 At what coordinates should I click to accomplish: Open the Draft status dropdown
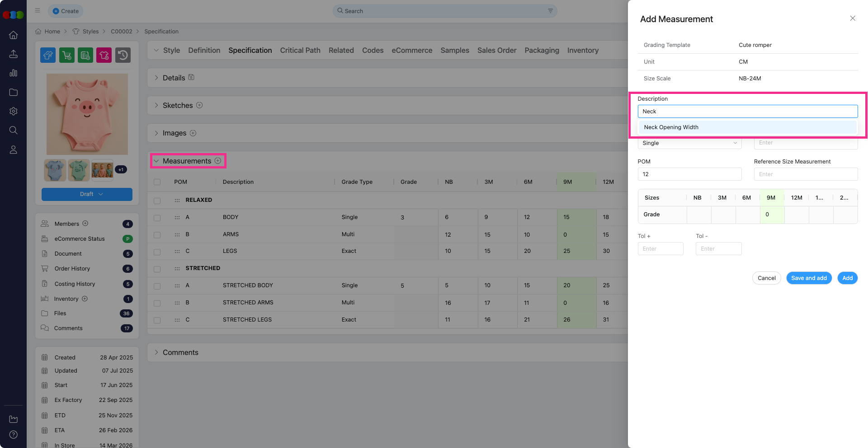click(87, 194)
